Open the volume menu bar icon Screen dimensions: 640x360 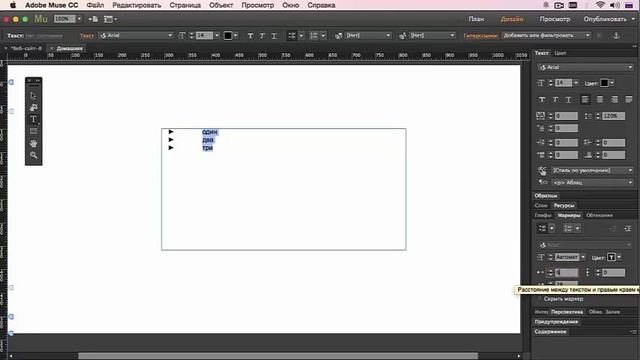615,5
